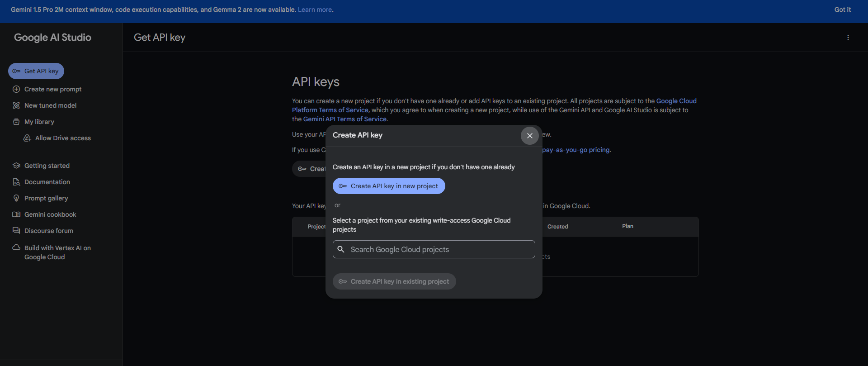Open the three-dot more options menu
Viewport: 868px width, 366px height.
click(x=848, y=38)
